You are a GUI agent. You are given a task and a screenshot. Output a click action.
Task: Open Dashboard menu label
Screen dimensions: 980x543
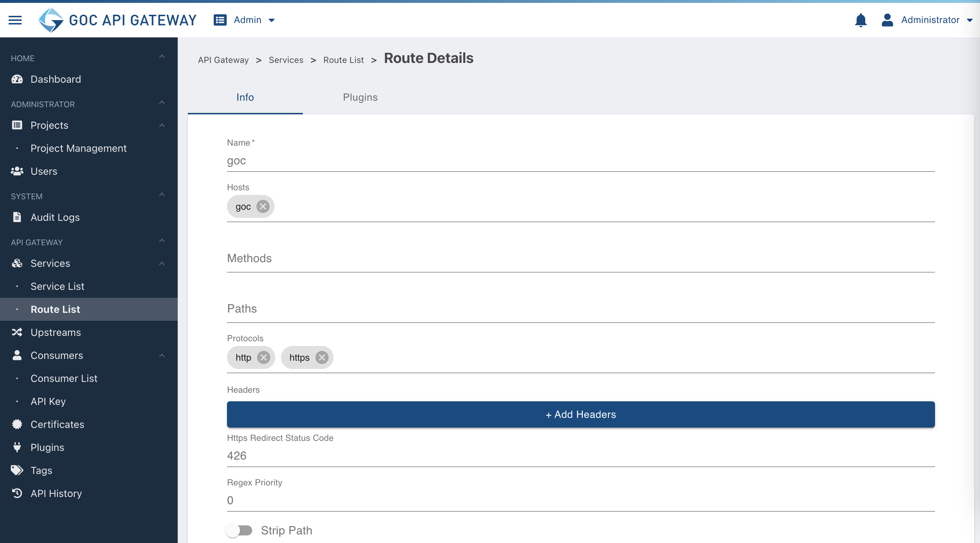[56, 79]
